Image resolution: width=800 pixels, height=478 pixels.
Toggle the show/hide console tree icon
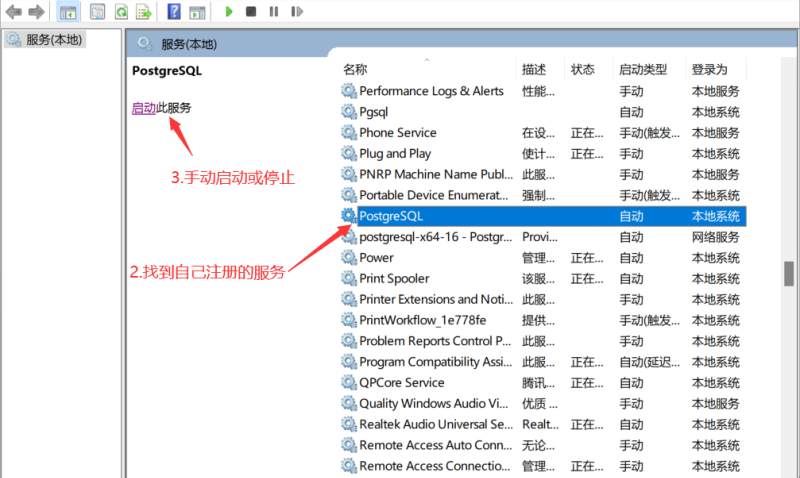(x=68, y=11)
